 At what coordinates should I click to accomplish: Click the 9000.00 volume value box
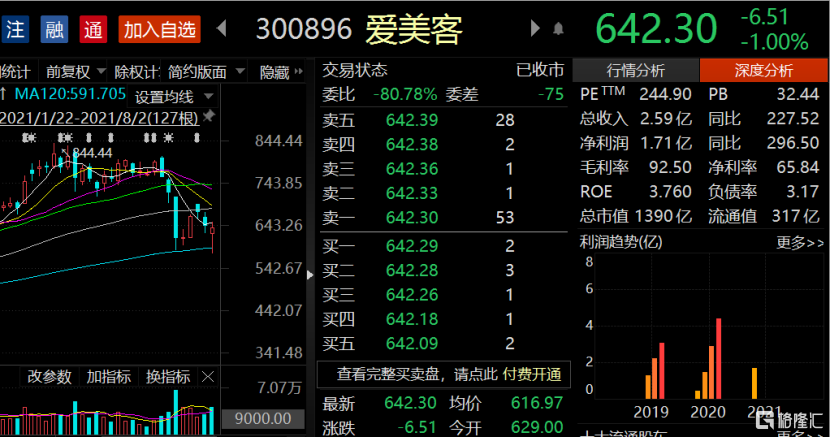pyautogui.click(x=263, y=418)
